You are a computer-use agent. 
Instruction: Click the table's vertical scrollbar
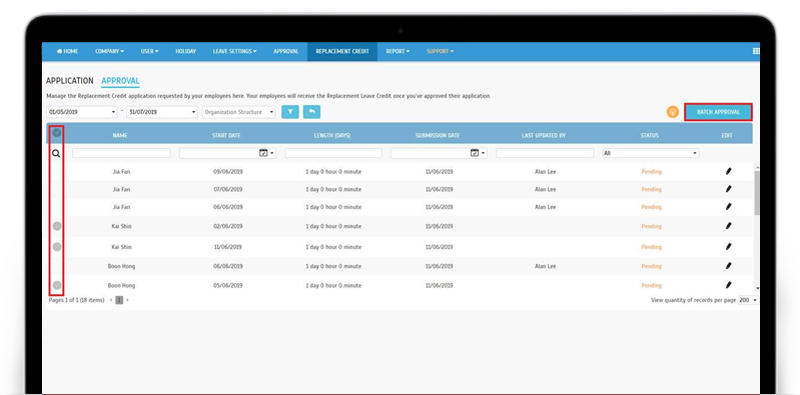[757, 192]
